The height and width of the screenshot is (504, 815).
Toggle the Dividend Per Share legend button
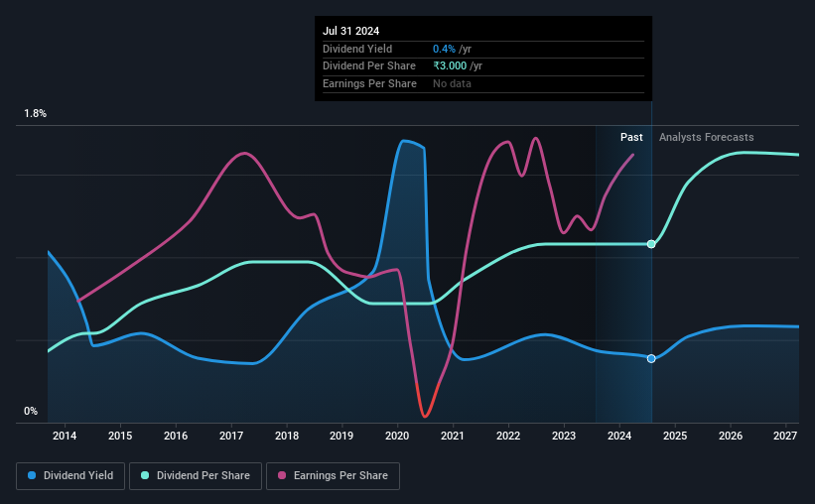(x=196, y=476)
